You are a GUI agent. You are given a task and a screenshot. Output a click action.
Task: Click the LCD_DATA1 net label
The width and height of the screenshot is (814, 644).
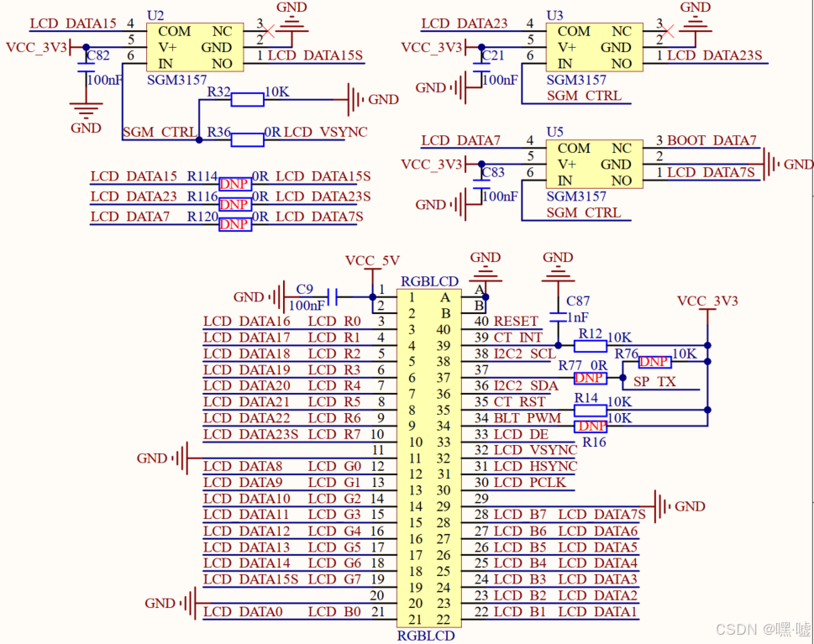click(x=597, y=612)
